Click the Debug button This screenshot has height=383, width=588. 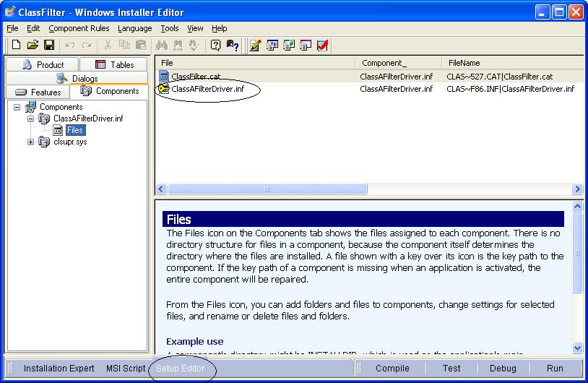[503, 369]
